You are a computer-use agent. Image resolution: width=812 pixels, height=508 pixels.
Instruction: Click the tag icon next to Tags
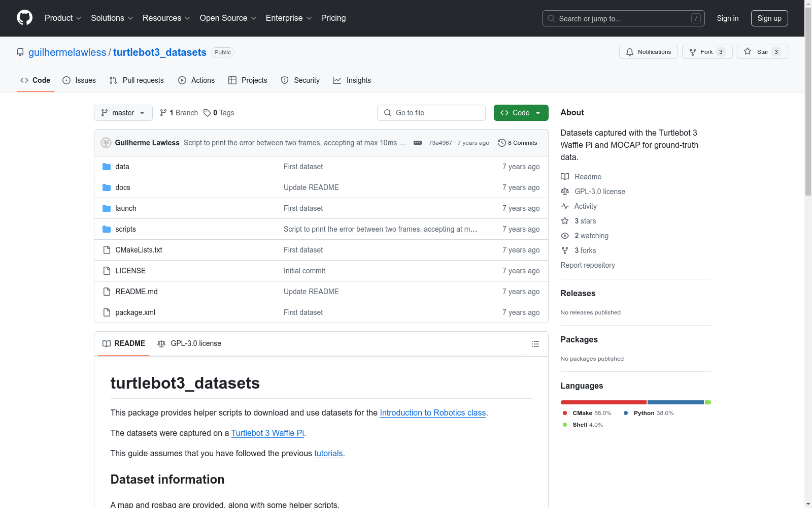coord(207,113)
